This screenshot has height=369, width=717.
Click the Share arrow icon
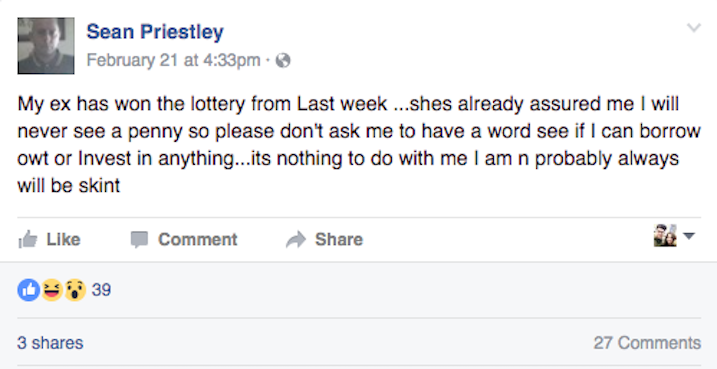[x=296, y=239]
